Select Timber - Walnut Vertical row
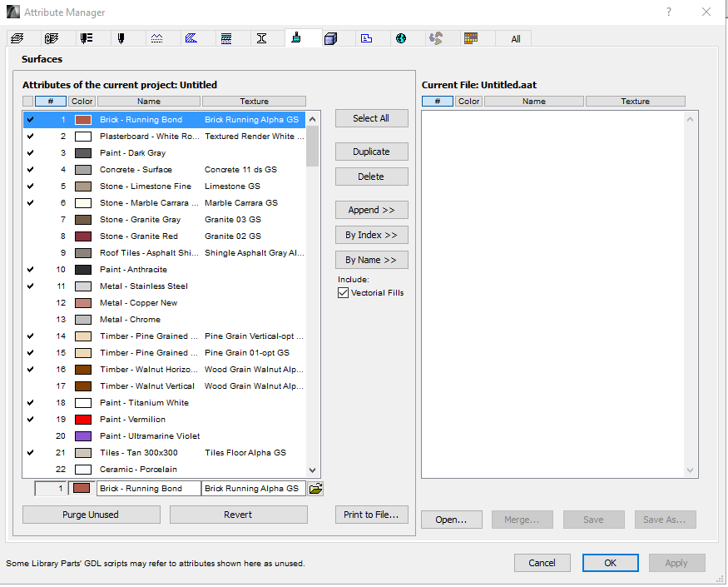Image resolution: width=728 pixels, height=587 pixels. point(165,386)
